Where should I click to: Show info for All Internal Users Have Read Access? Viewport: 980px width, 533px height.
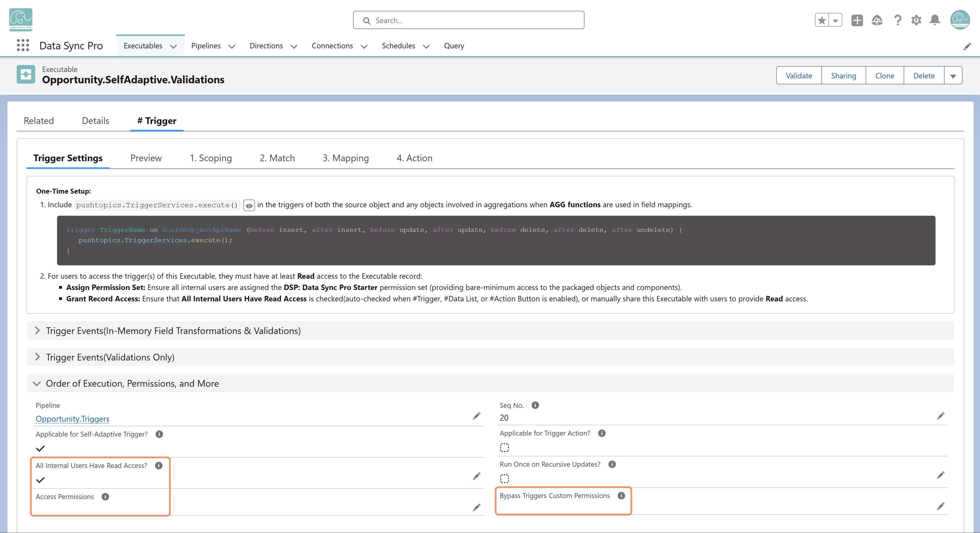[x=159, y=465]
